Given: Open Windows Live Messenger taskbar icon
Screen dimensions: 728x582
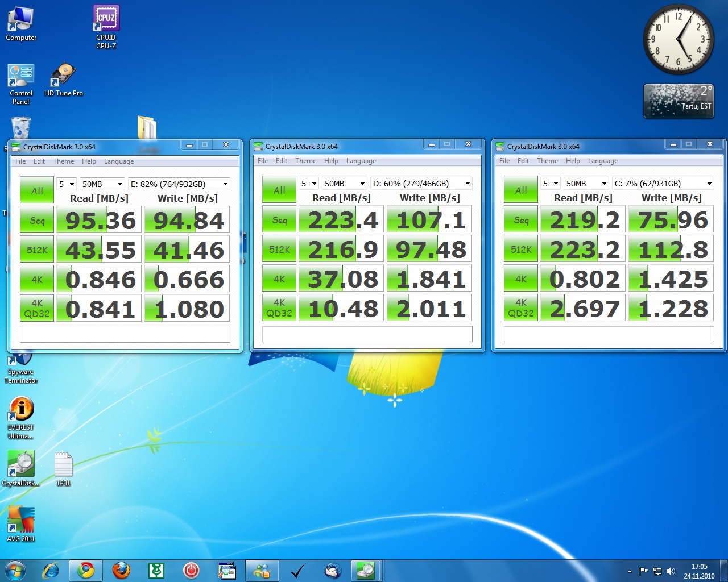Looking at the screenshot, I should [x=262, y=570].
